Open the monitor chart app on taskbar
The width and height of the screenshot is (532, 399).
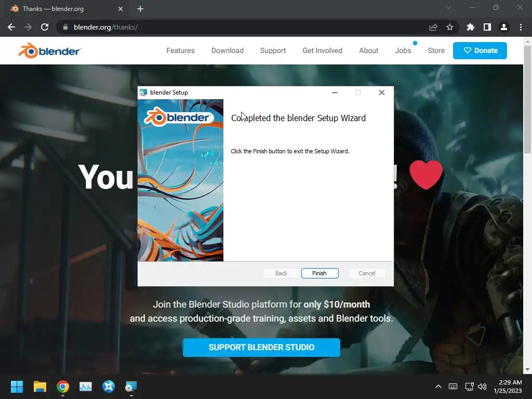86,387
